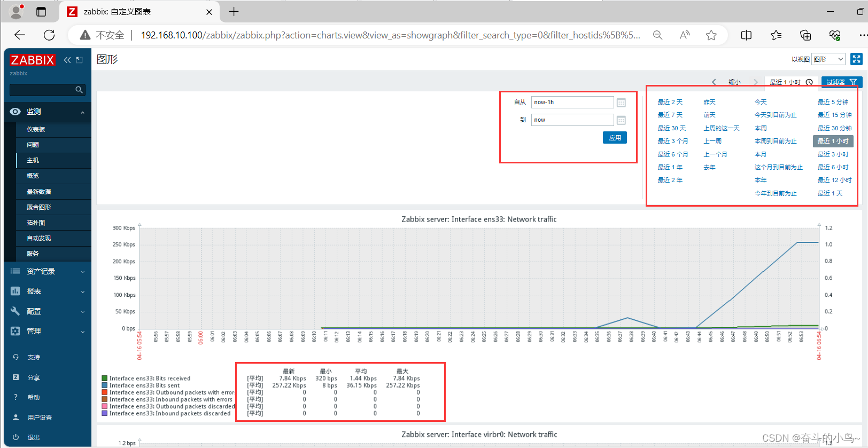Select the 昨天 time range
The image size is (868, 448).
point(709,102)
